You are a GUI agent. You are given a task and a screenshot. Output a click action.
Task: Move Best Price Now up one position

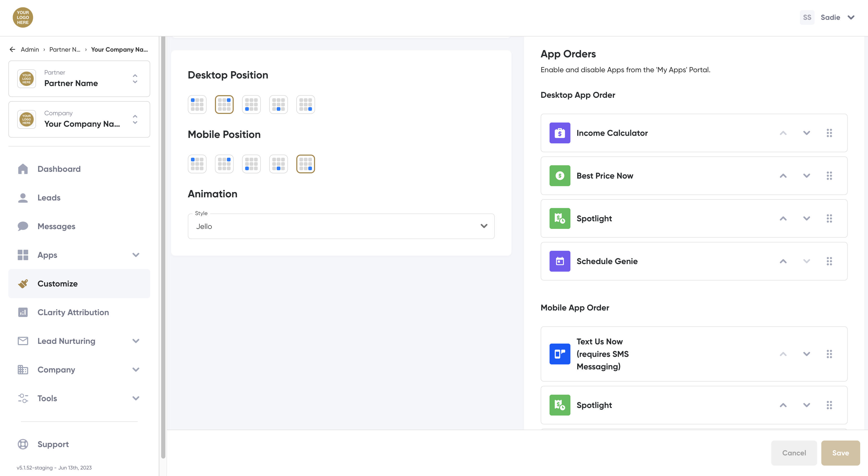click(783, 176)
